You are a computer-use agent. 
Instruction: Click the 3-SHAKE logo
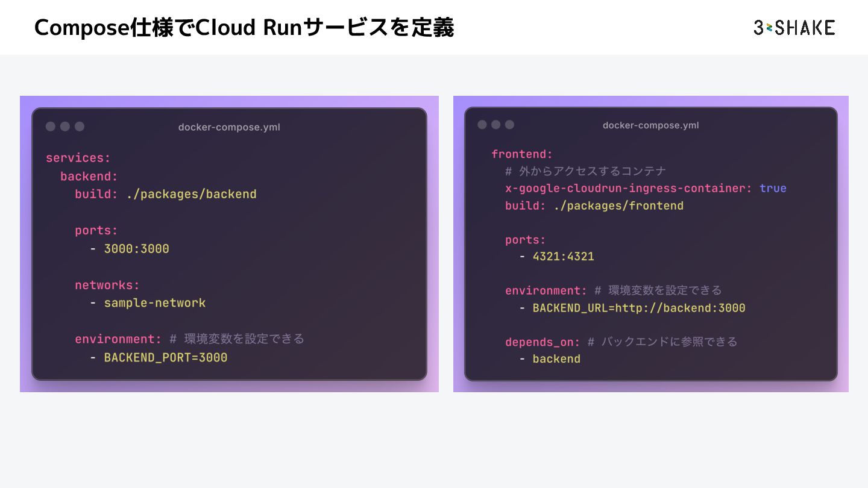coord(794,27)
